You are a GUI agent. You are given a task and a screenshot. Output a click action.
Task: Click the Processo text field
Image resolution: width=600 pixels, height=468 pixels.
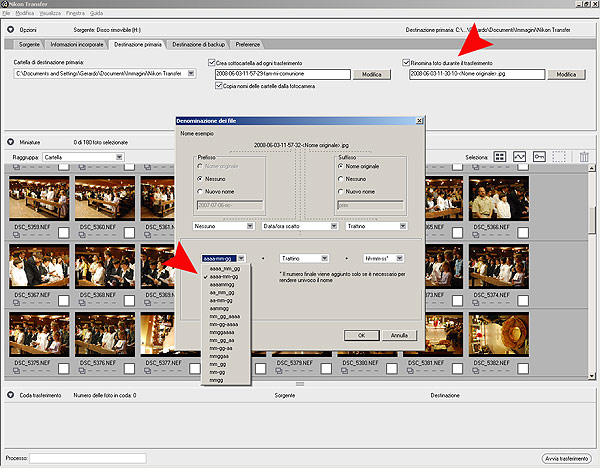pyautogui.click(x=88, y=458)
